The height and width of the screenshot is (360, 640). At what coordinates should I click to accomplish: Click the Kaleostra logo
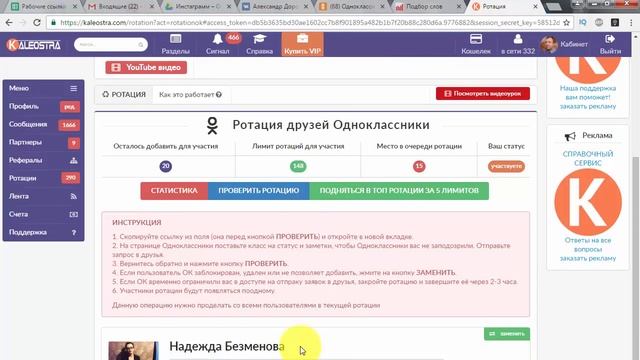tap(34, 44)
